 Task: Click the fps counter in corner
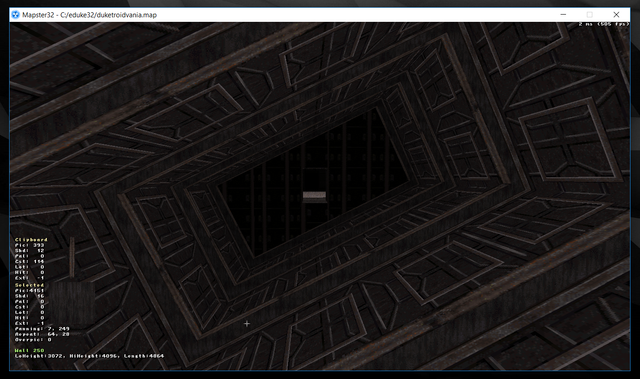click(604, 24)
